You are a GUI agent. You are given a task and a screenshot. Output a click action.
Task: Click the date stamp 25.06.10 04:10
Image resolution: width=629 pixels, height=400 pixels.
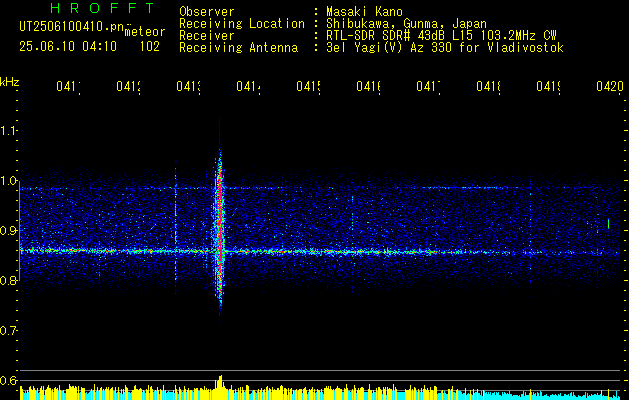68,47
